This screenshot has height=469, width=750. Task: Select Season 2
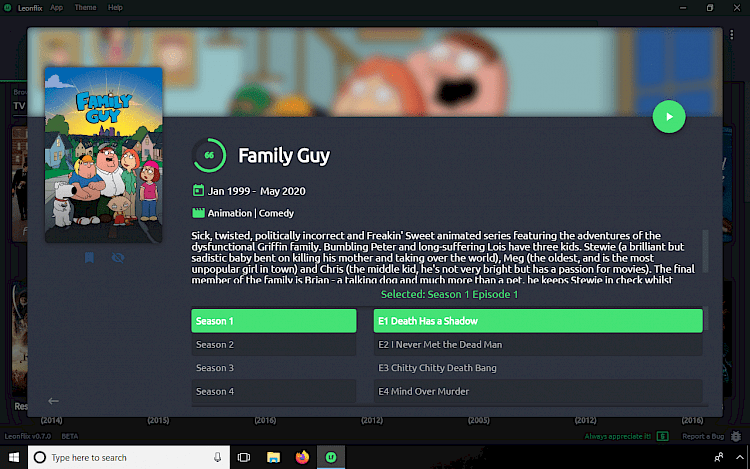click(274, 344)
